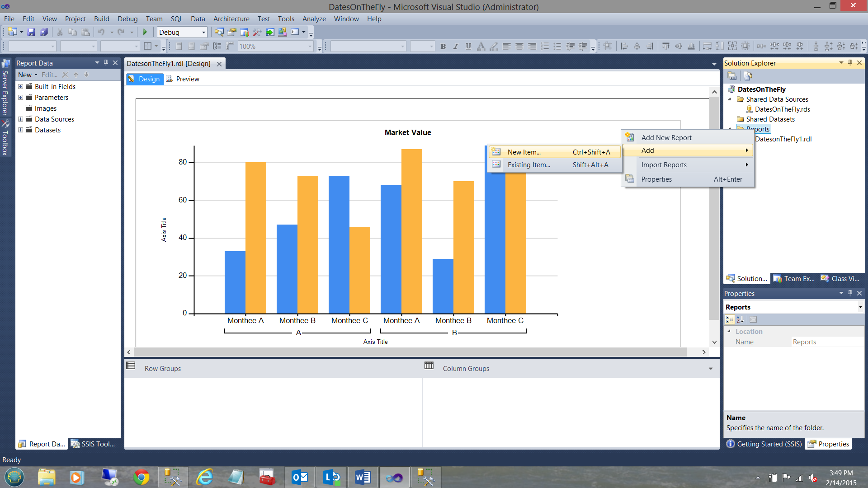
Task: Choose New Item... from the submenu
Action: [x=524, y=152]
